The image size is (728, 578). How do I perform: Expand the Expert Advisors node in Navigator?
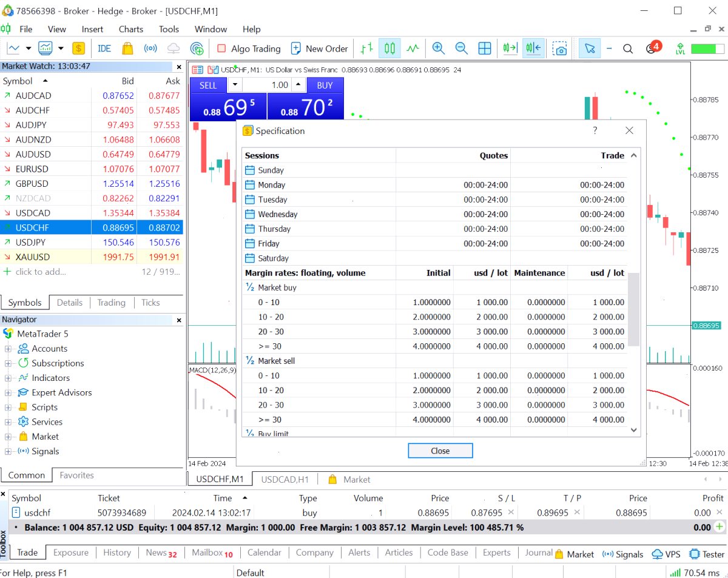click(x=8, y=392)
